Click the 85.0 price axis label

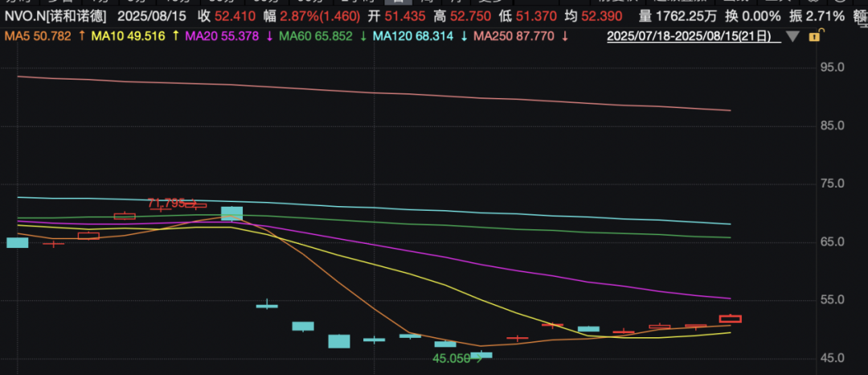coord(832,126)
